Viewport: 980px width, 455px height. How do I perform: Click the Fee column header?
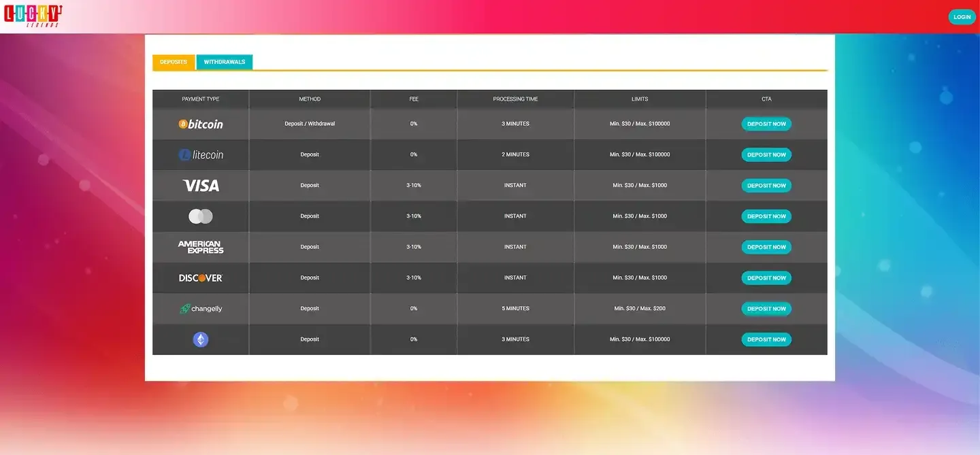(x=414, y=99)
